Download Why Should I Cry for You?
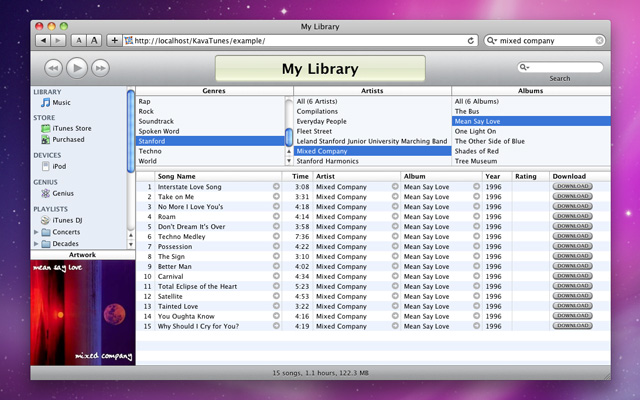The image size is (640, 400). click(x=572, y=326)
